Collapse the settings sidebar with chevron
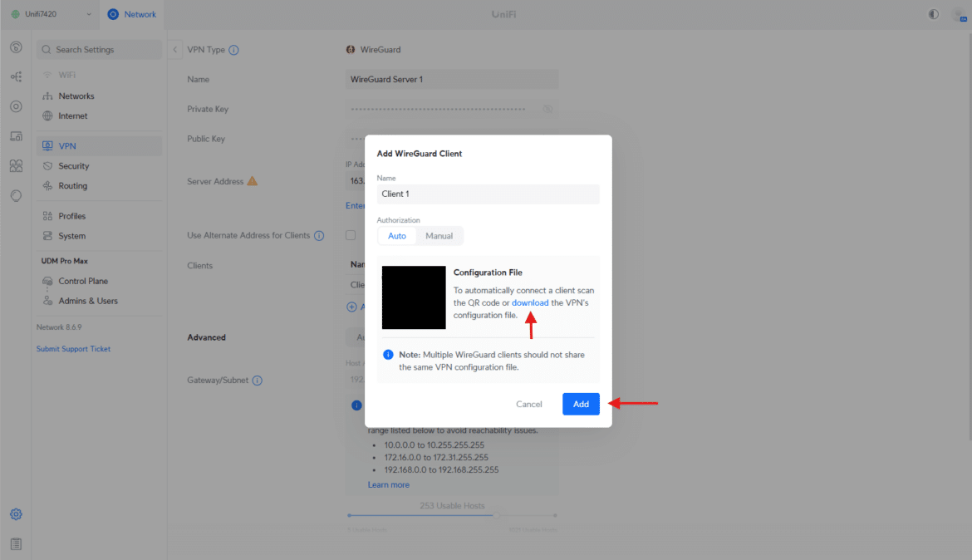The width and height of the screenshot is (972, 560). coord(174,50)
